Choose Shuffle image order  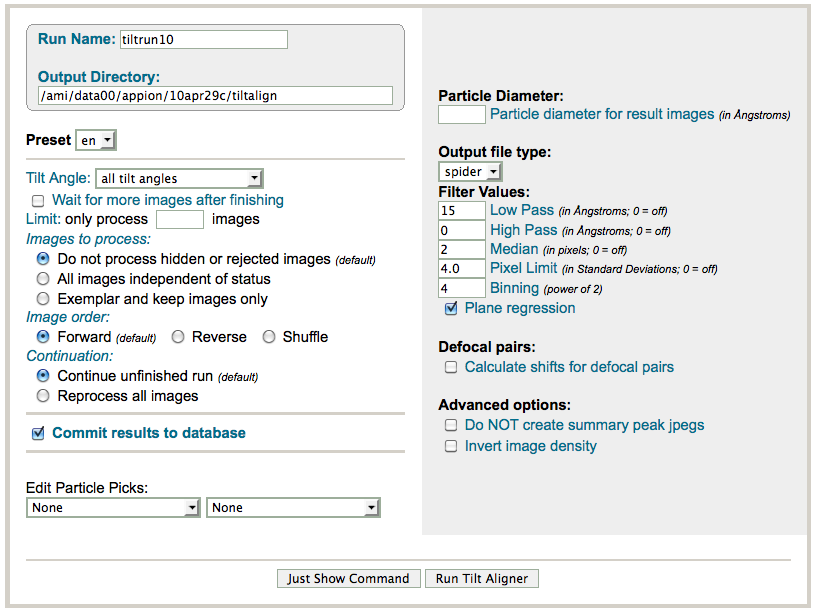coord(269,337)
